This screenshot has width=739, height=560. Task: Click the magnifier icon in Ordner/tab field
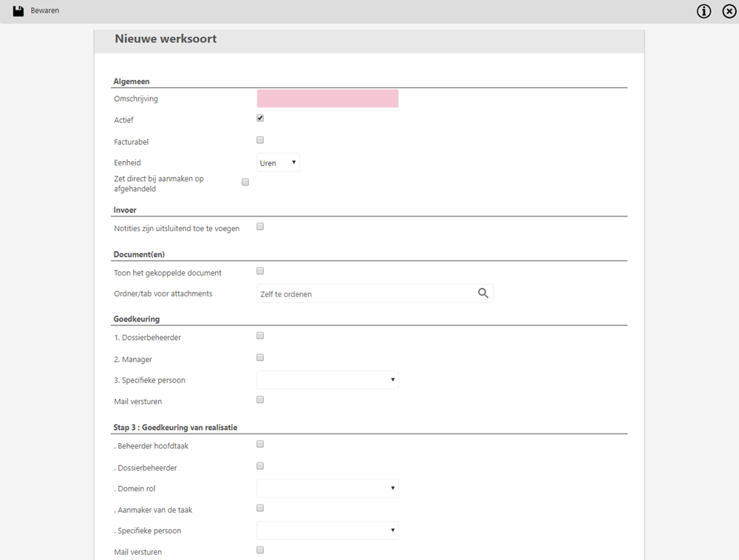(483, 293)
